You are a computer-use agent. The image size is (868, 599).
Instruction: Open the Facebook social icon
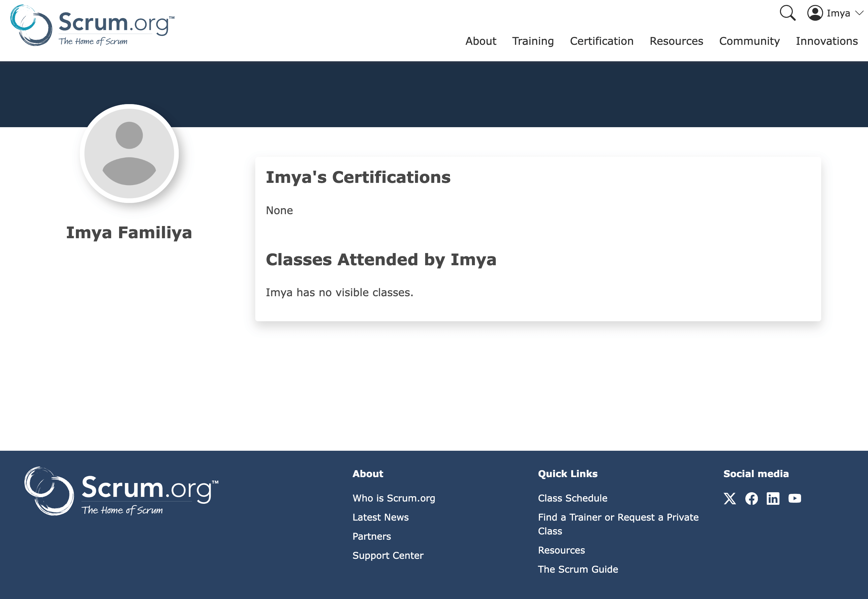coord(751,499)
